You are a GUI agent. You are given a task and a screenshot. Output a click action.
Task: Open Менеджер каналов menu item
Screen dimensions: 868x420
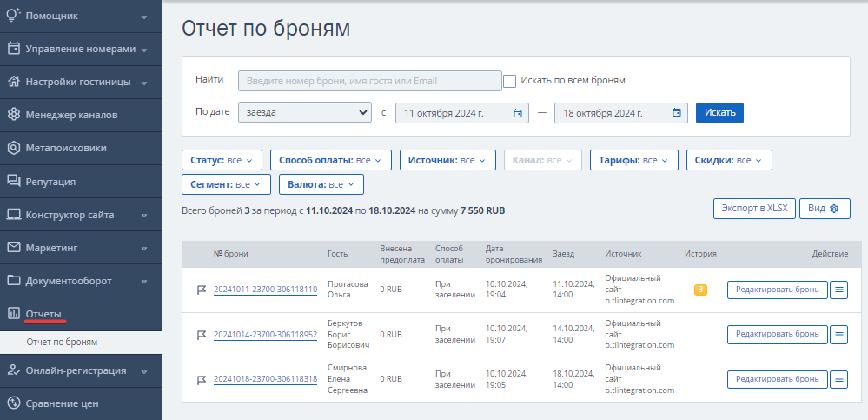coord(81,116)
